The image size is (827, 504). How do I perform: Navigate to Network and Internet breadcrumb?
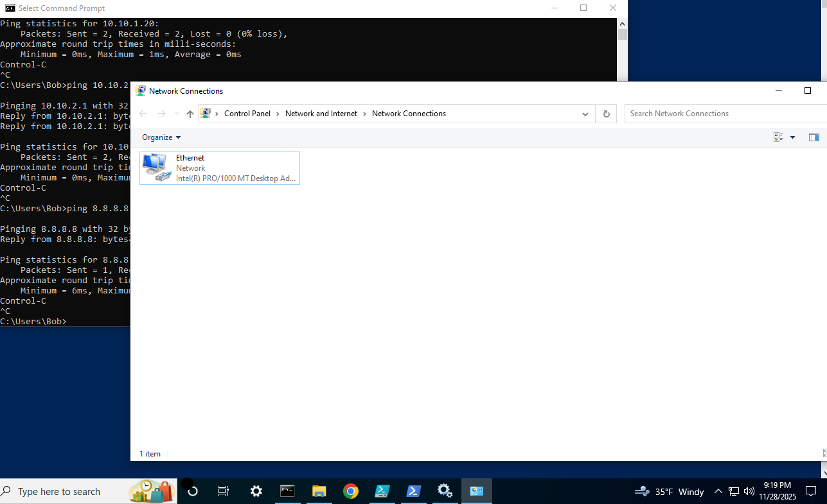click(321, 114)
